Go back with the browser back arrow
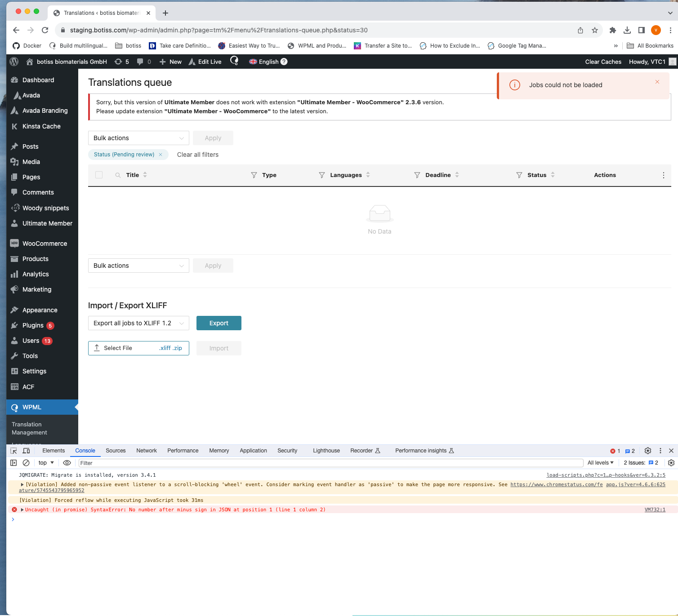The width and height of the screenshot is (678, 616). pyautogui.click(x=16, y=30)
